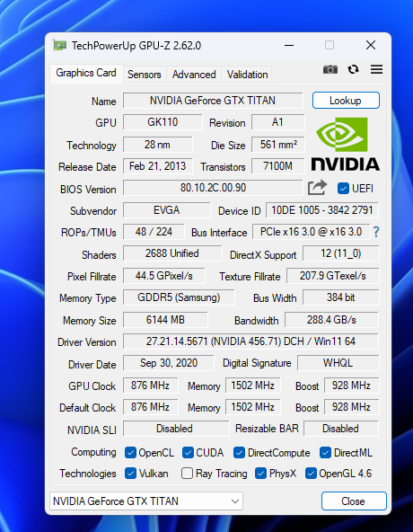The width and height of the screenshot is (413, 532).
Task: Click the Default Clock row Boost 928 MHz
Action: pos(351,407)
